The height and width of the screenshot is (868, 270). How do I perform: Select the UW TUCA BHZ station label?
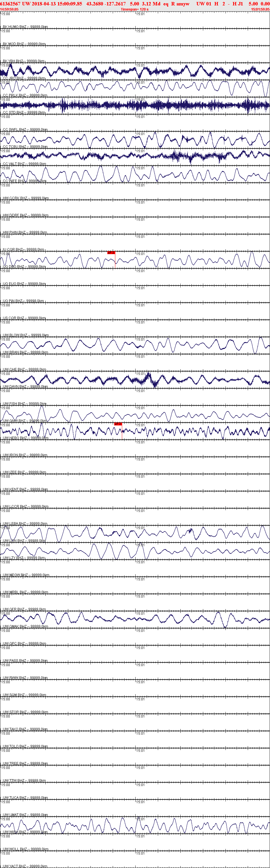click(x=25, y=798)
